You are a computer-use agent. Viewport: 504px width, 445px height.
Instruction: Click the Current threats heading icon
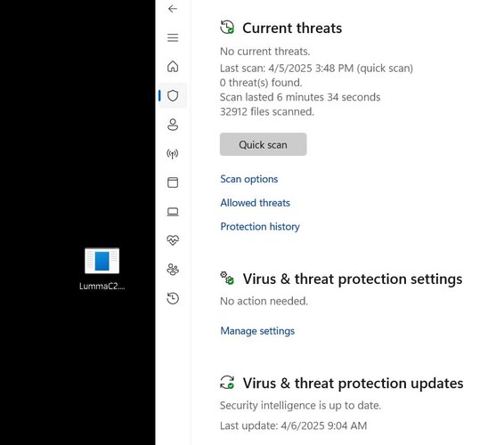click(x=227, y=28)
